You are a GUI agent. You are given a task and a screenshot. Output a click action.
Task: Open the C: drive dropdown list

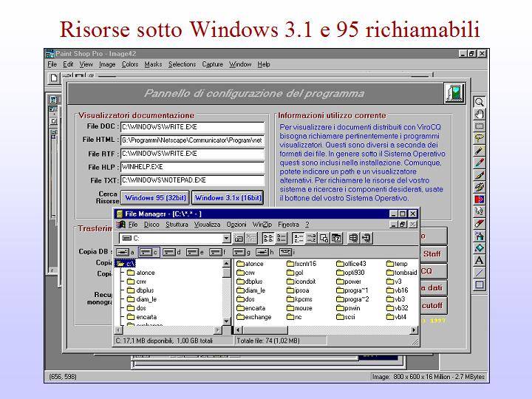(226, 239)
